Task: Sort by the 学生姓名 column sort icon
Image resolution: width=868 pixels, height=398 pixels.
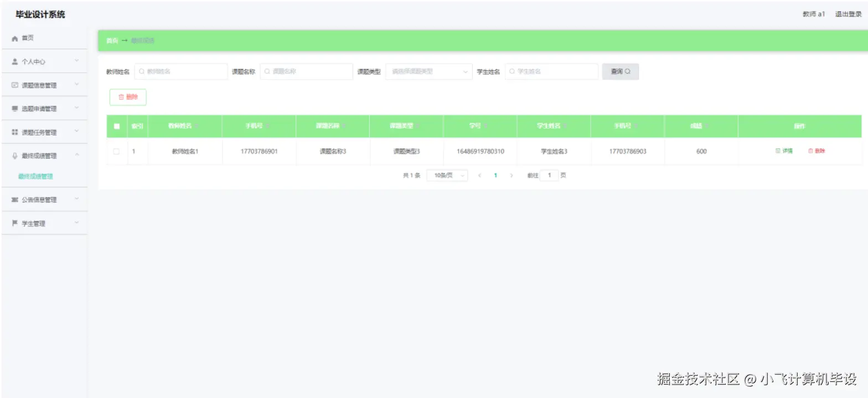Action: point(566,126)
